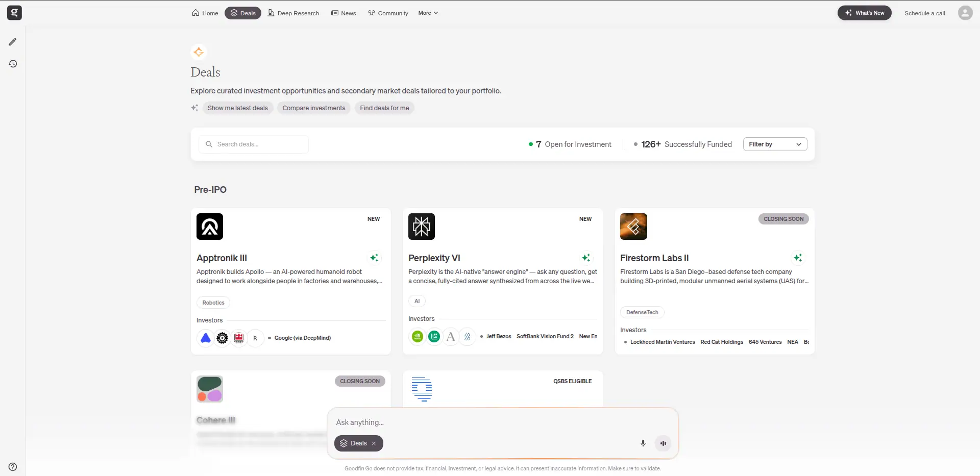This screenshot has width=980, height=476.
Task: Click the Ask anything chat input
Action: click(x=503, y=422)
